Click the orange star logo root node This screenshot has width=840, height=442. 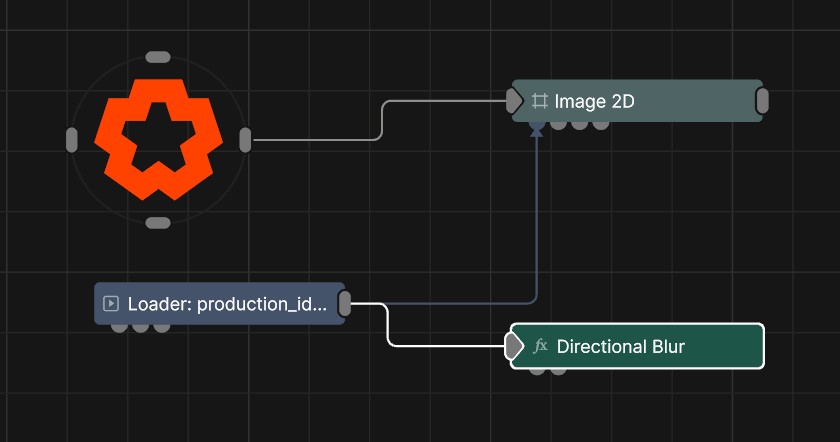pyautogui.click(x=158, y=139)
